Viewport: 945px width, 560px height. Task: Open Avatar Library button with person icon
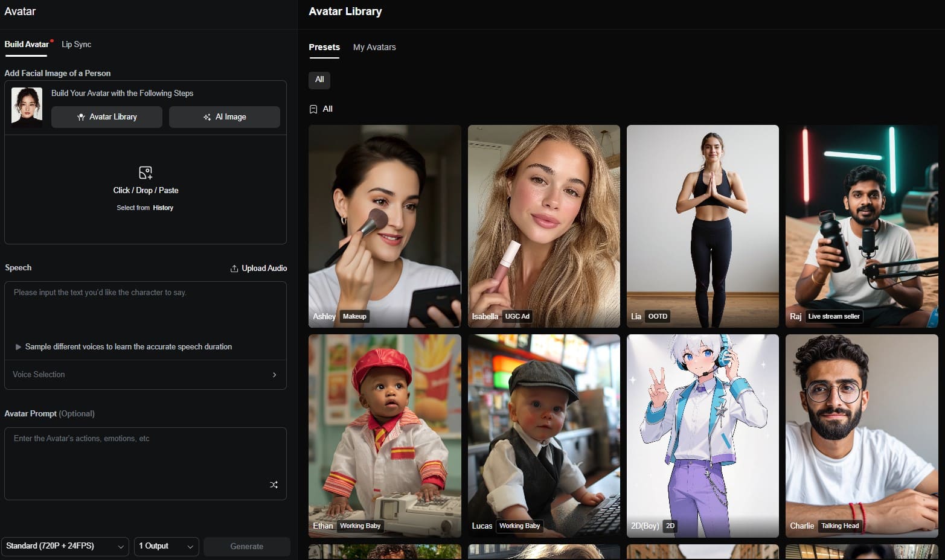[x=107, y=117]
